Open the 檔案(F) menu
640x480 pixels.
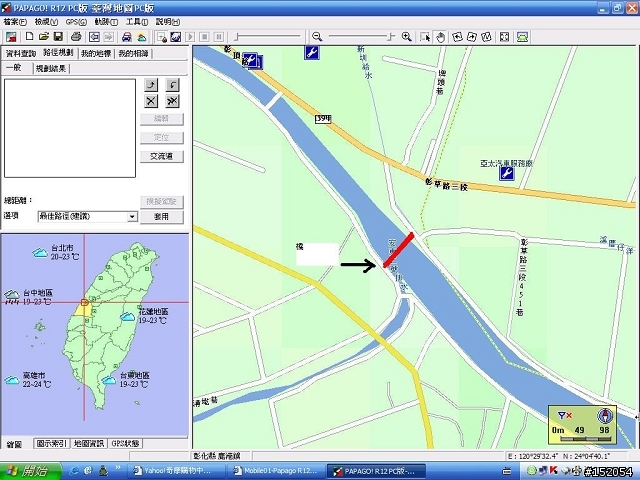coord(15,22)
